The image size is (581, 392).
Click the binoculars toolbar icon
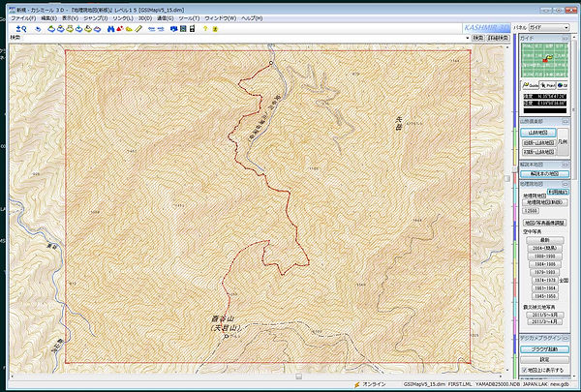(x=110, y=29)
